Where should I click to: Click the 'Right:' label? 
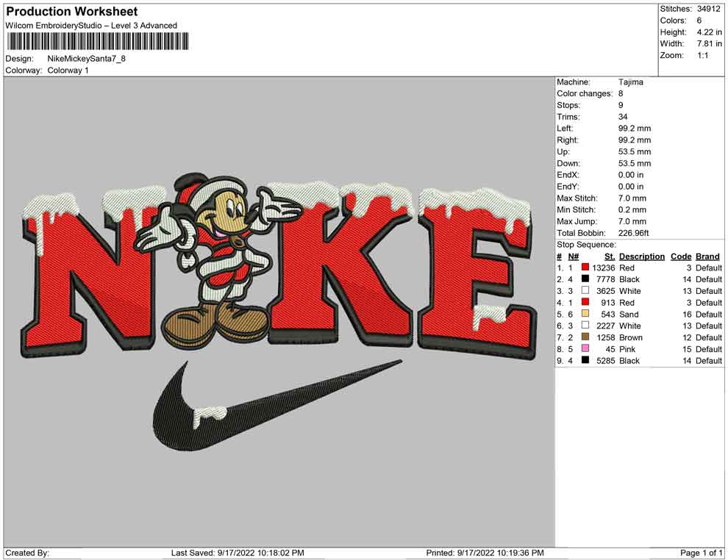(x=568, y=140)
